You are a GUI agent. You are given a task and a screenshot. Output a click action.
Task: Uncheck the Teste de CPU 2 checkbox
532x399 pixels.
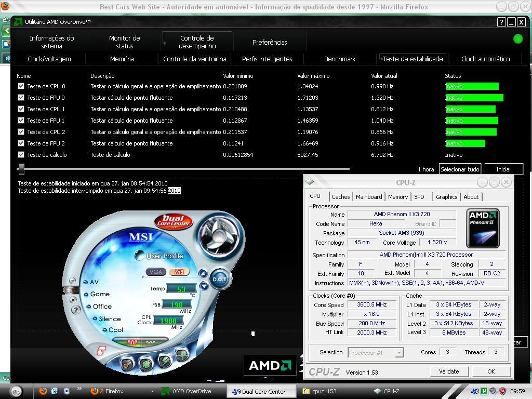pyautogui.click(x=21, y=131)
